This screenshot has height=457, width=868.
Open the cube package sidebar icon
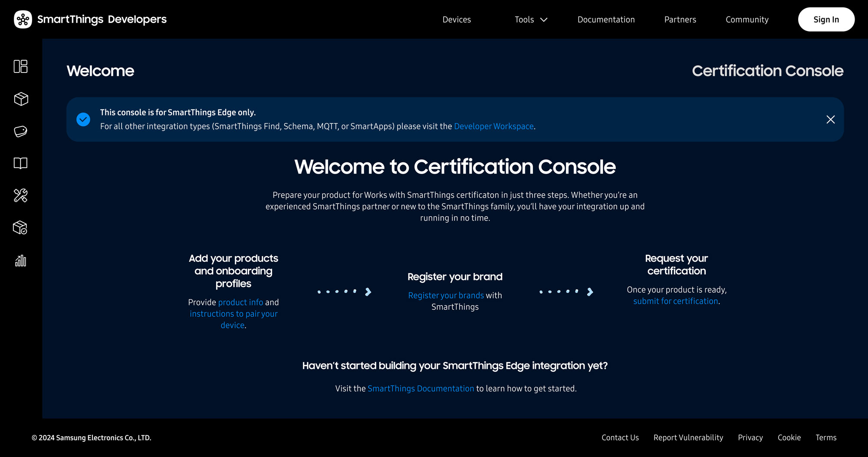click(x=21, y=99)
